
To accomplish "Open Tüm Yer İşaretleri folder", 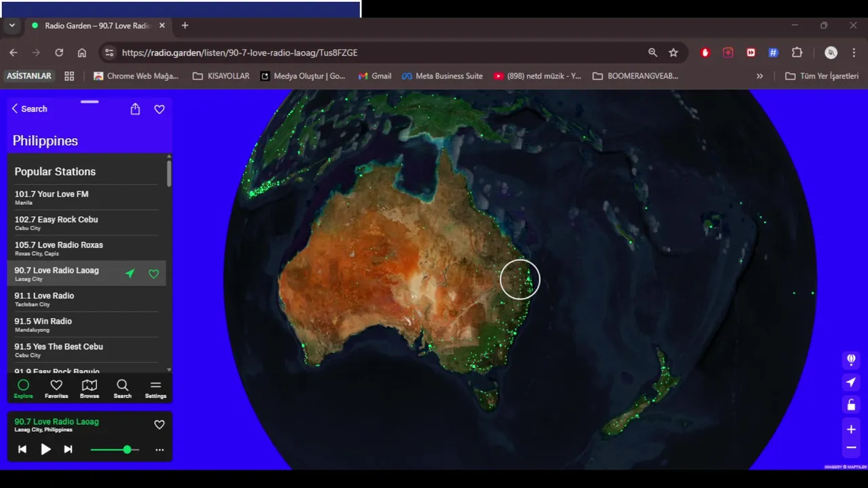I will pyautogui.click(x=822, y=76).
